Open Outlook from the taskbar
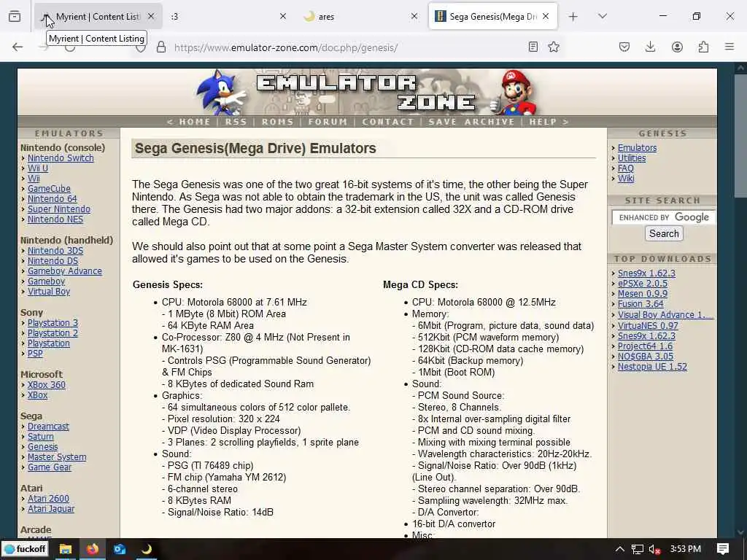The height and width of the screenshot is (560, 747). [x=120, y=549]
